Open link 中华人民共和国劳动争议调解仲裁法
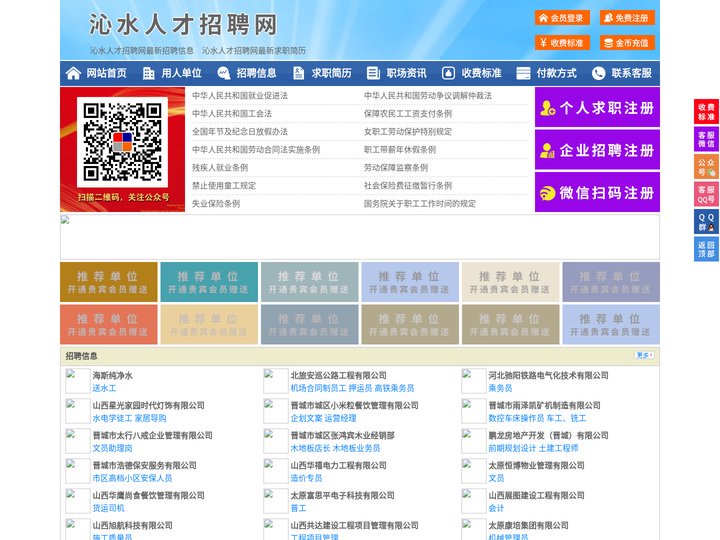Image resolution: width=720 pixels, height=540 pixels. tap(428, 96)
